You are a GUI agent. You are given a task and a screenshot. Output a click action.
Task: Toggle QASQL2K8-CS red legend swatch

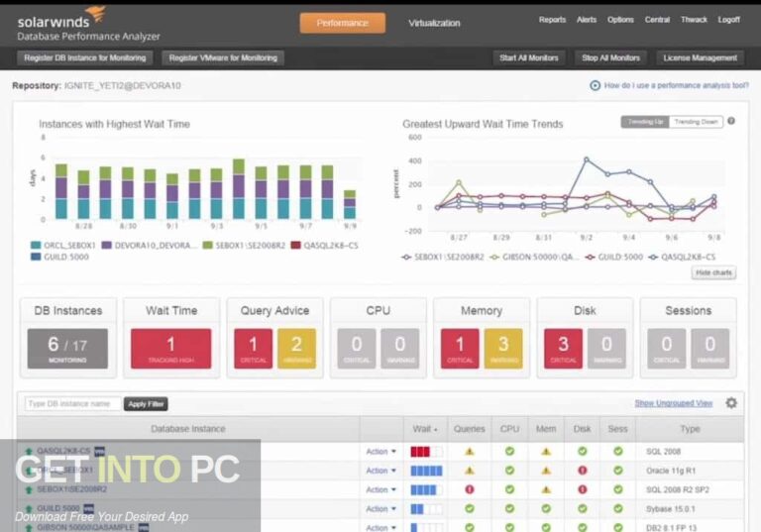[x=295, y=245]
